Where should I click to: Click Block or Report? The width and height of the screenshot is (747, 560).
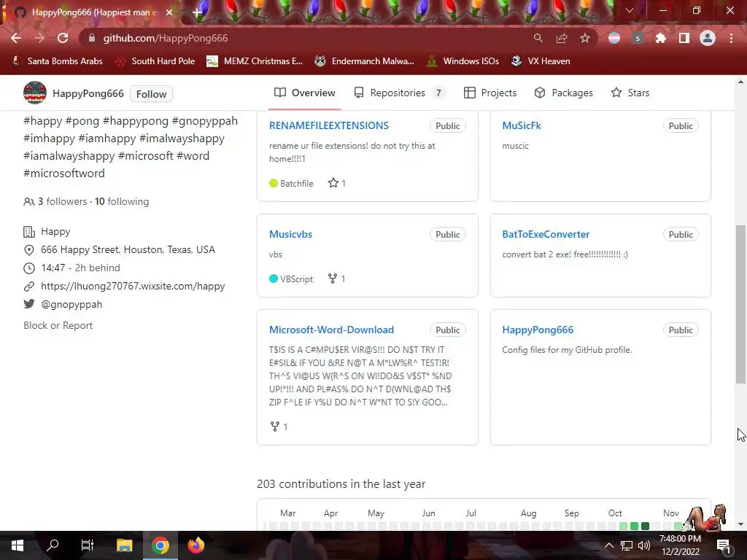[58, 326]
